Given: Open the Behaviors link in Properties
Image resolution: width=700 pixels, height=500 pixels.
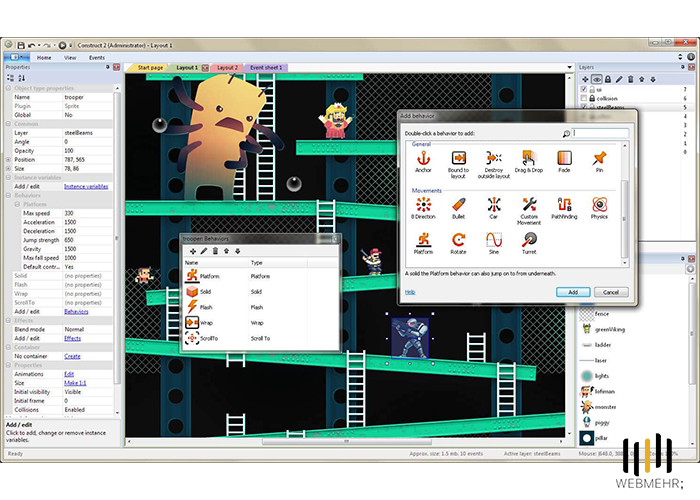Looking at the screenshot, I should click(76, 312).
